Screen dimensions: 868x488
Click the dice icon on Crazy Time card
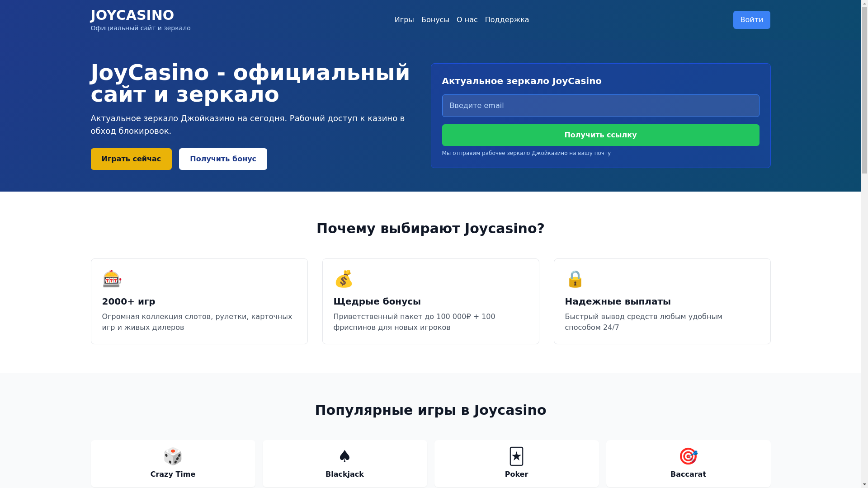pos(173,456)
